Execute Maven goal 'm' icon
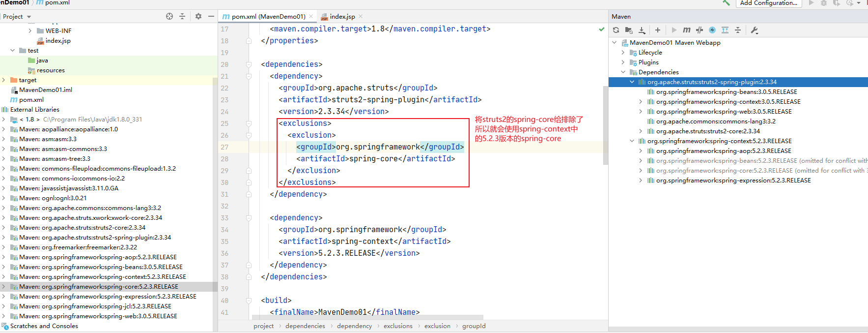Screen dimensions: 868x333 687,30
